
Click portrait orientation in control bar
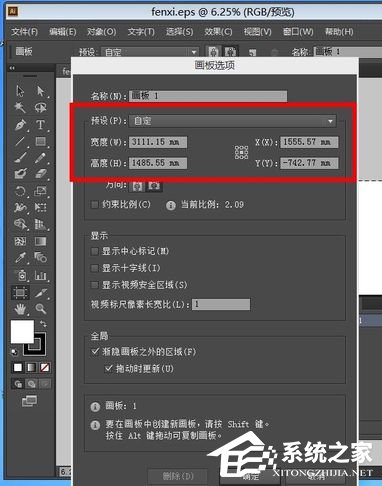(213, 52)
